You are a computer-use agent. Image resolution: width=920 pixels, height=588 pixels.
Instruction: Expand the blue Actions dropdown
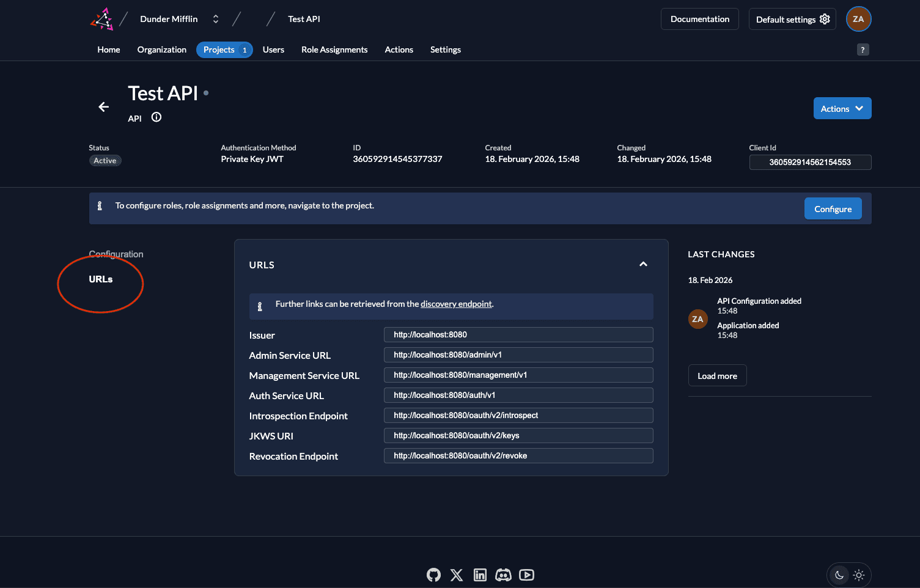(x=842, y=108)
